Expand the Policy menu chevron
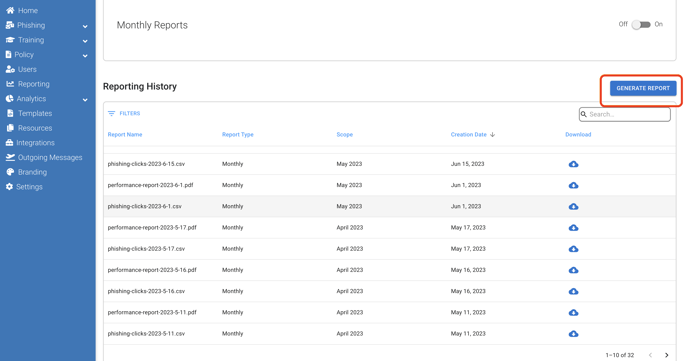The width and height of the screenshot is (688, 361). pyautogui.click(x=85, y=56)
